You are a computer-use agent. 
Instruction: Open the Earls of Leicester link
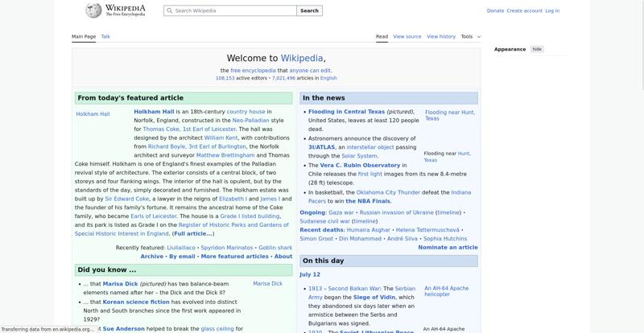[x=154, y=216]
